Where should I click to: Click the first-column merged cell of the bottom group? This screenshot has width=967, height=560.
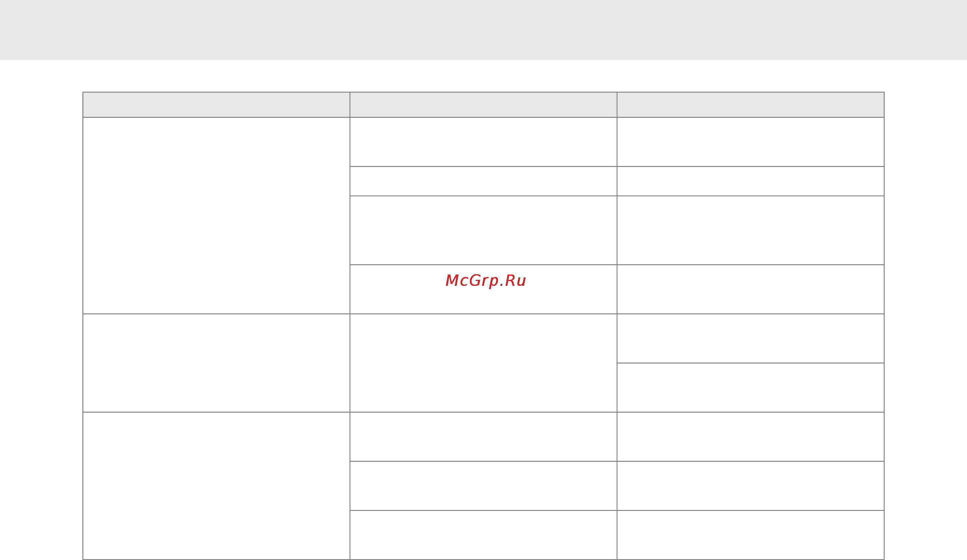pos(216,486)
